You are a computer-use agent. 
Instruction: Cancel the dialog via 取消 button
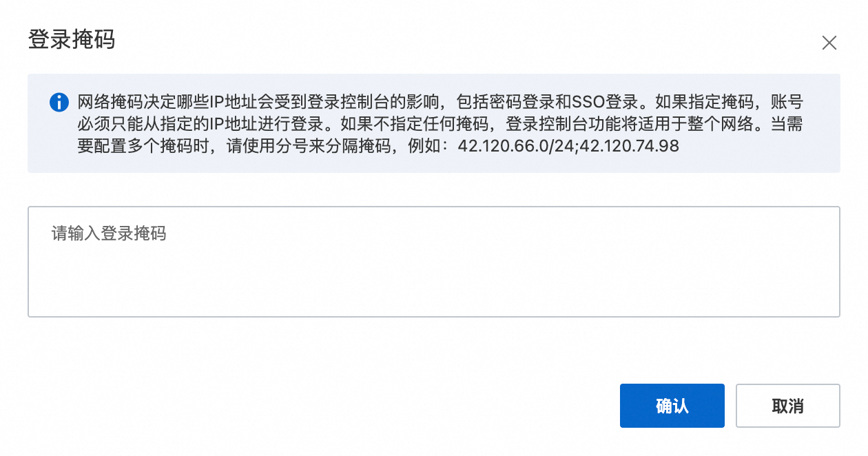tap(788, 406)
